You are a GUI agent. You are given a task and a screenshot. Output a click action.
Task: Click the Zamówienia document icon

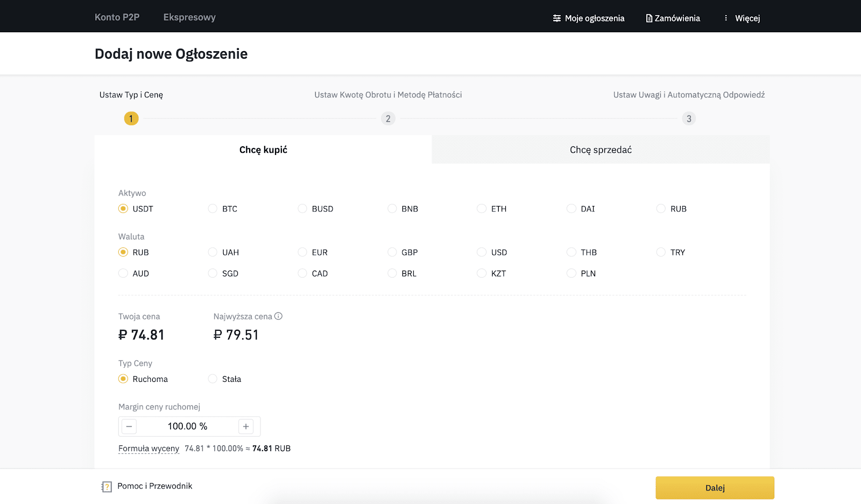pyautogui.click(x=649, y=18)
